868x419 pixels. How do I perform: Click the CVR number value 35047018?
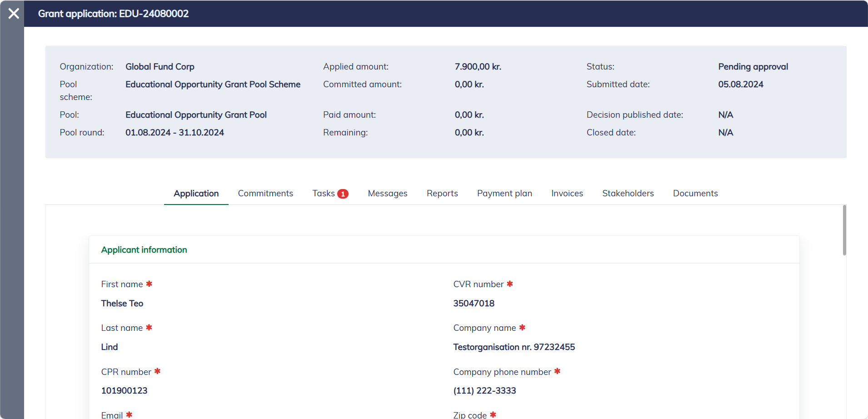(x=474, y=304)
